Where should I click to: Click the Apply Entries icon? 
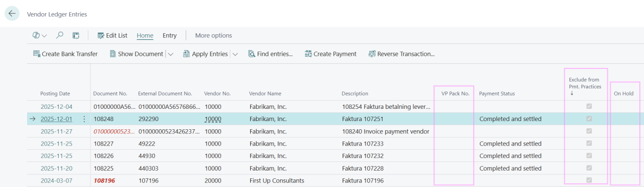[186, 54]
